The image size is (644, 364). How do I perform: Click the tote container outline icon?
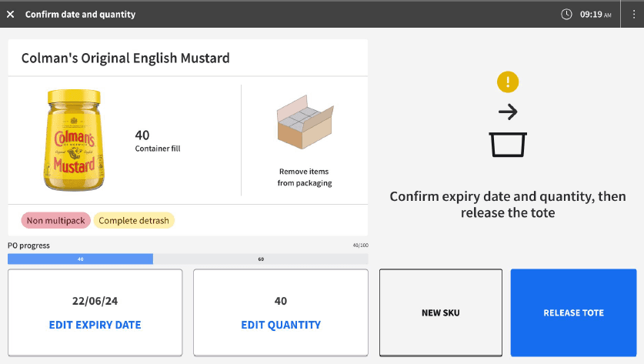pyautogui.click(x=508, y=144)
